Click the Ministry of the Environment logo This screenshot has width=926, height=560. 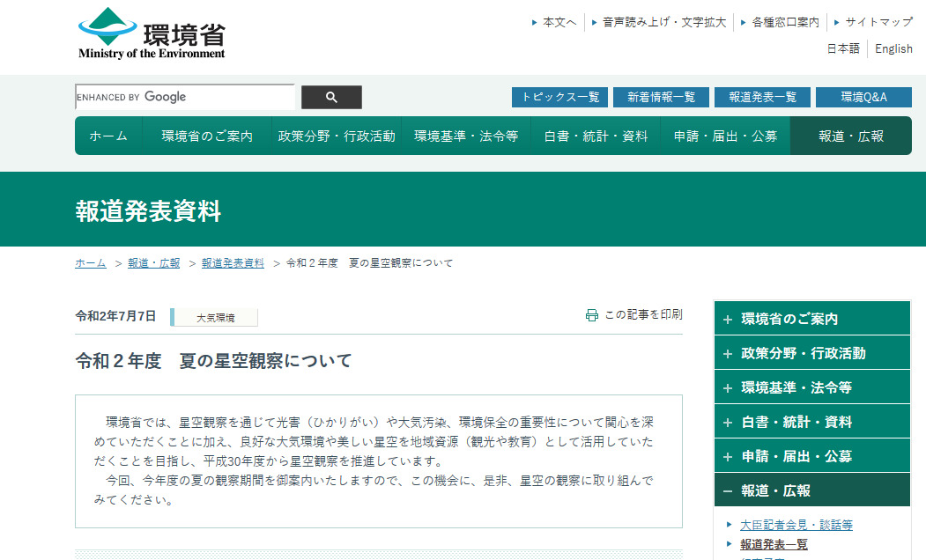pyautogui.click(x=152, y=33)
